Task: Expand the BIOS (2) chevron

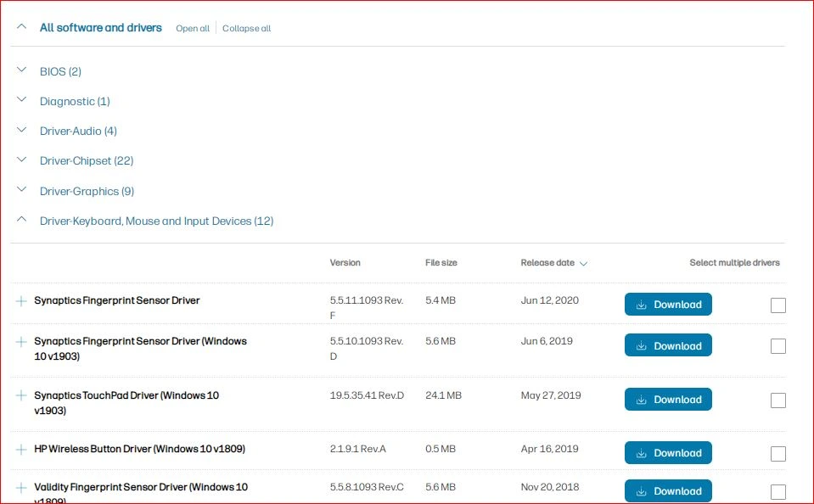Action: pyautogui.click(x=21, y=70)
